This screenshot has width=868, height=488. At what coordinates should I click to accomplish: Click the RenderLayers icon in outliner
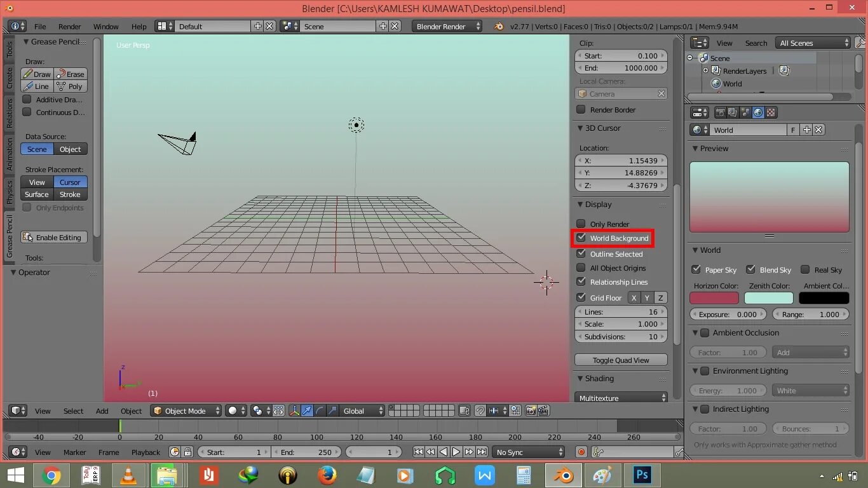(716, 71)
